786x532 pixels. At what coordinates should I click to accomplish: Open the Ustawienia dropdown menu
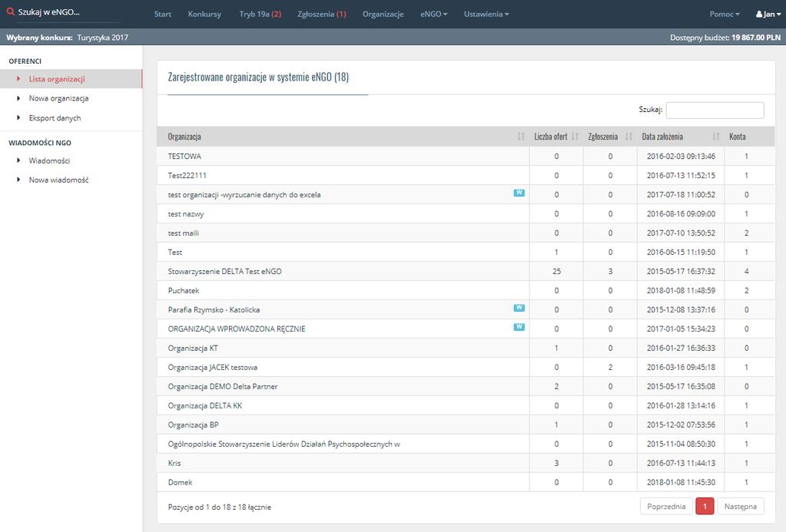point(486,14)
